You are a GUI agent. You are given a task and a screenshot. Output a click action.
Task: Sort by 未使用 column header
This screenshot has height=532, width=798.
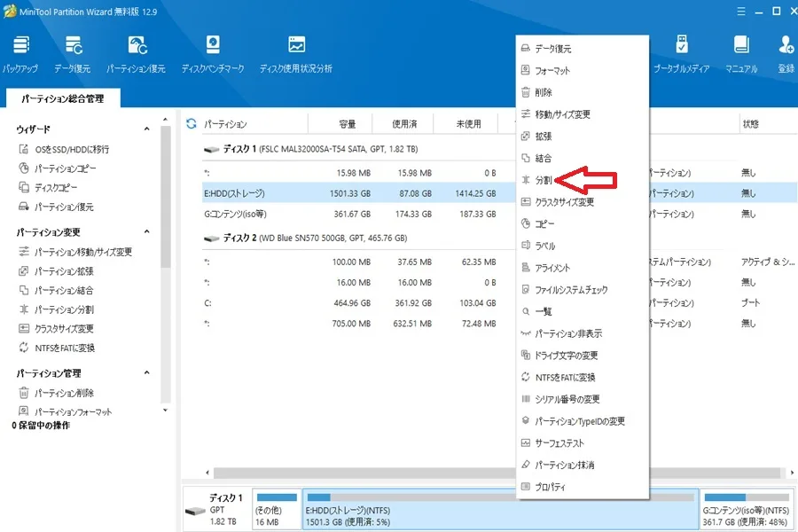(468, 124)
